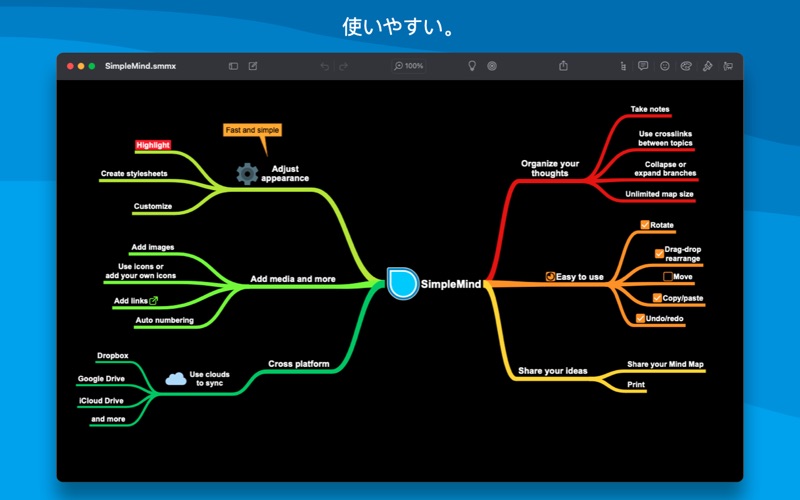Click the lightbulb icon
The image size is (800, 500).
[472, 66]
